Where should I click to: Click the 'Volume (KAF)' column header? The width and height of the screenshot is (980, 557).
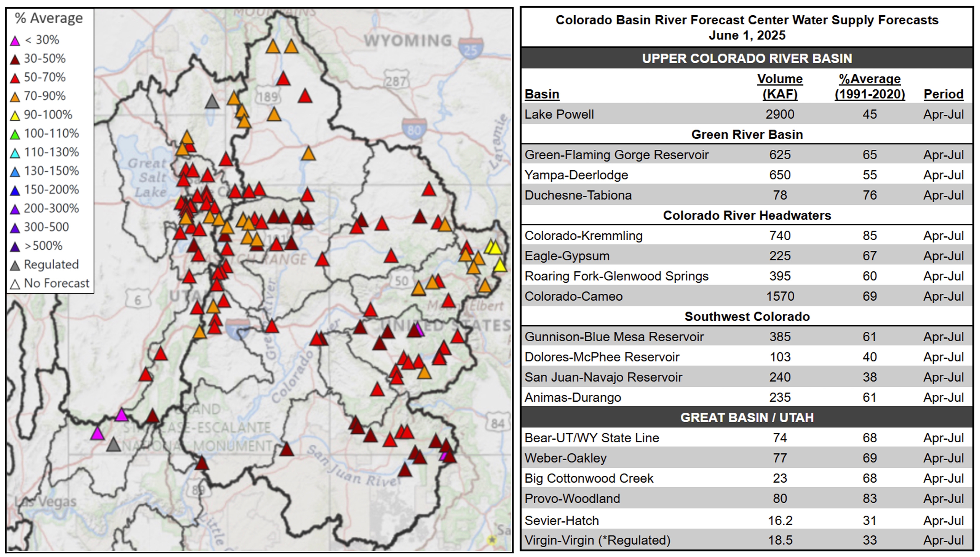780,86
